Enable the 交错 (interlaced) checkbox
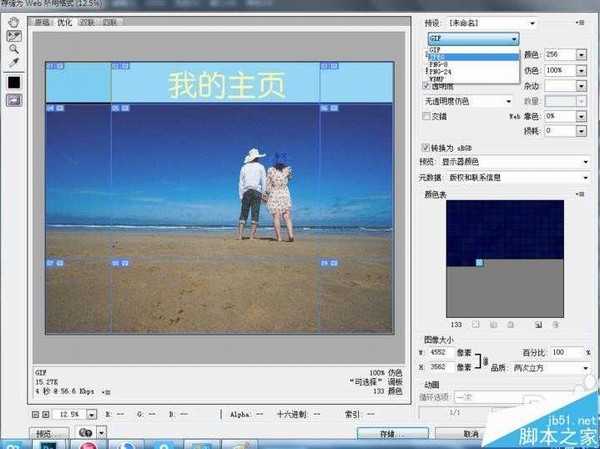The image size is (600, 449). click(428, 116)
